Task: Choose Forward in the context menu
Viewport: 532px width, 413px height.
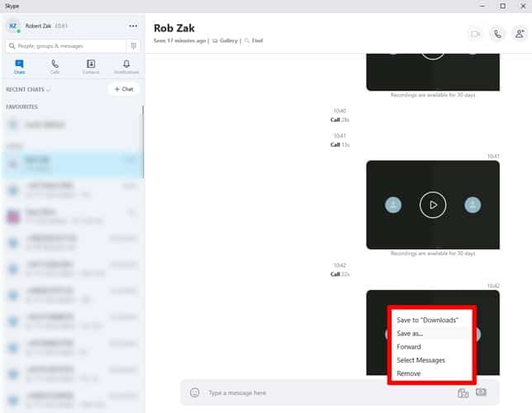Action: point(408,347)
